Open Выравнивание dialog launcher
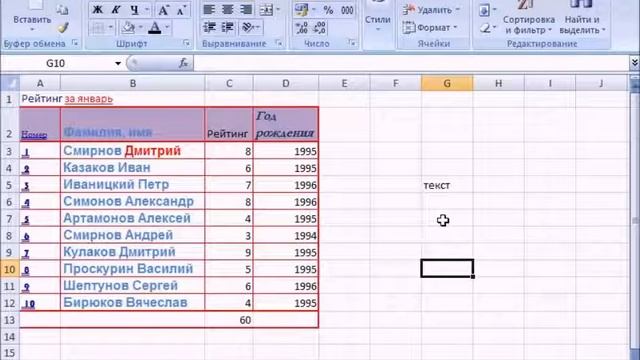The image size is (640, 360). point(279,42)
